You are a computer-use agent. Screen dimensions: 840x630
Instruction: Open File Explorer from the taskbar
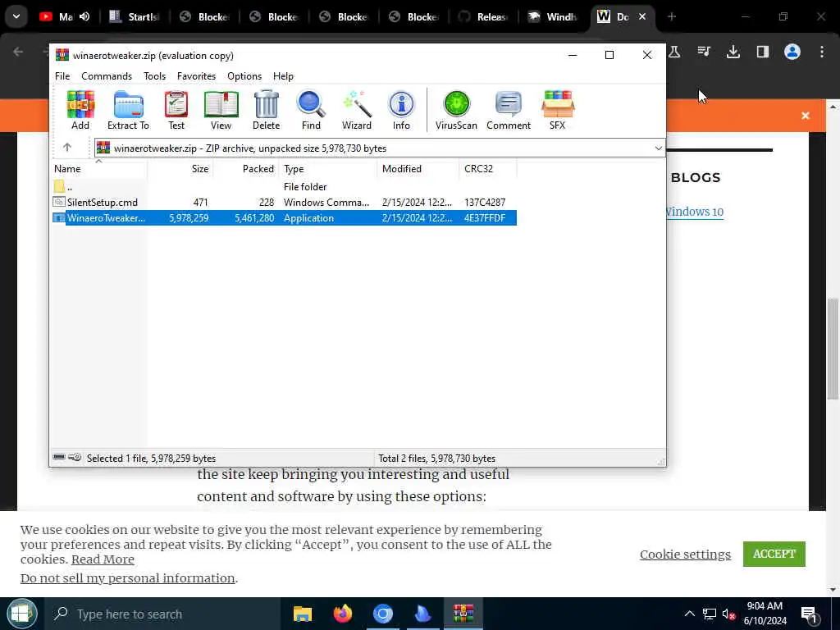(x=303, y=614)
